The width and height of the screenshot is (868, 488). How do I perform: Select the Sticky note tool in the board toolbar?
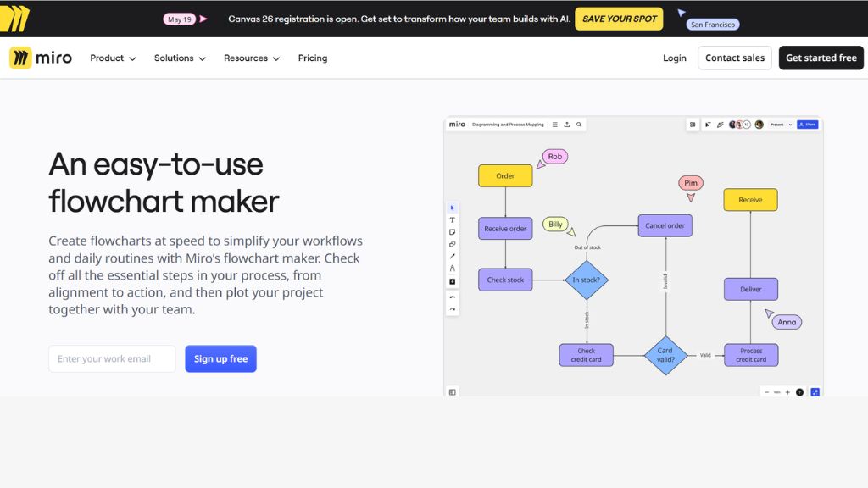[453, 232]
